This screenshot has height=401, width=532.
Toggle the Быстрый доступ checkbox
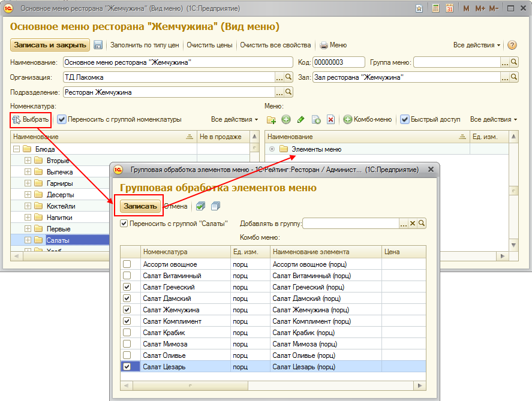click(405, 119)
